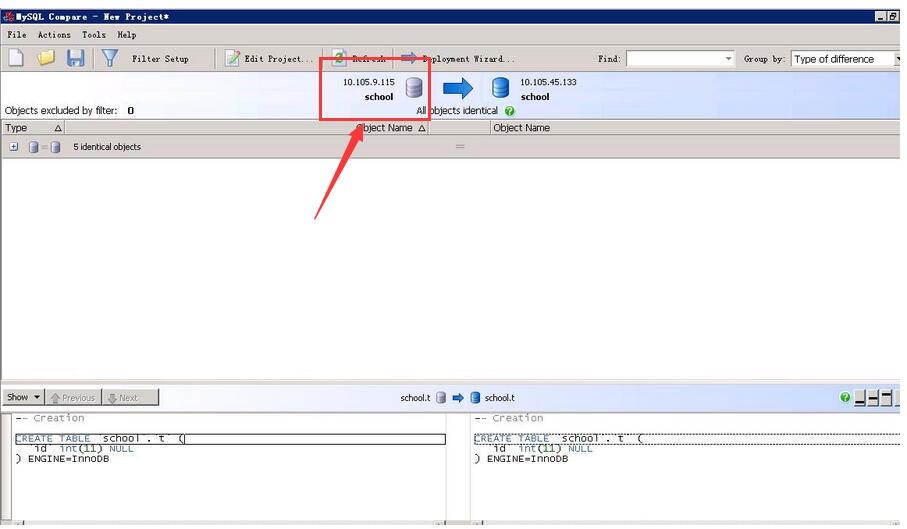Click the blue target database icon for 10.105.45.133
This screenshot has width=907, height=529.
pyautogui.click(x=500, y=88)
